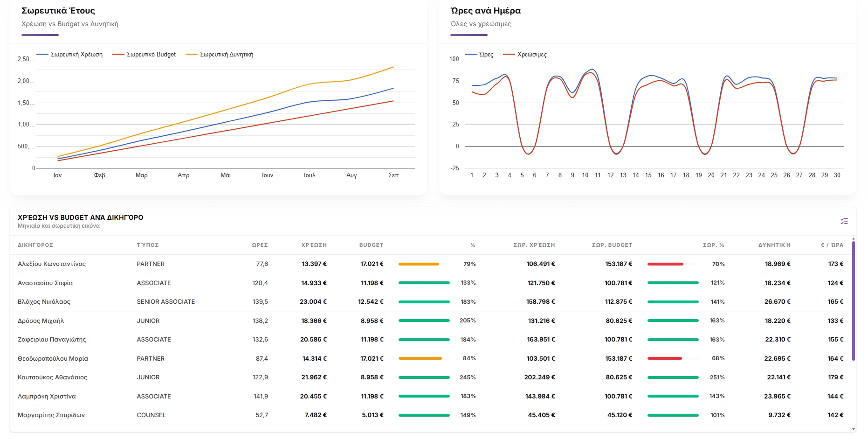Click the COUNSEL type cell

(x=151, y=415)
